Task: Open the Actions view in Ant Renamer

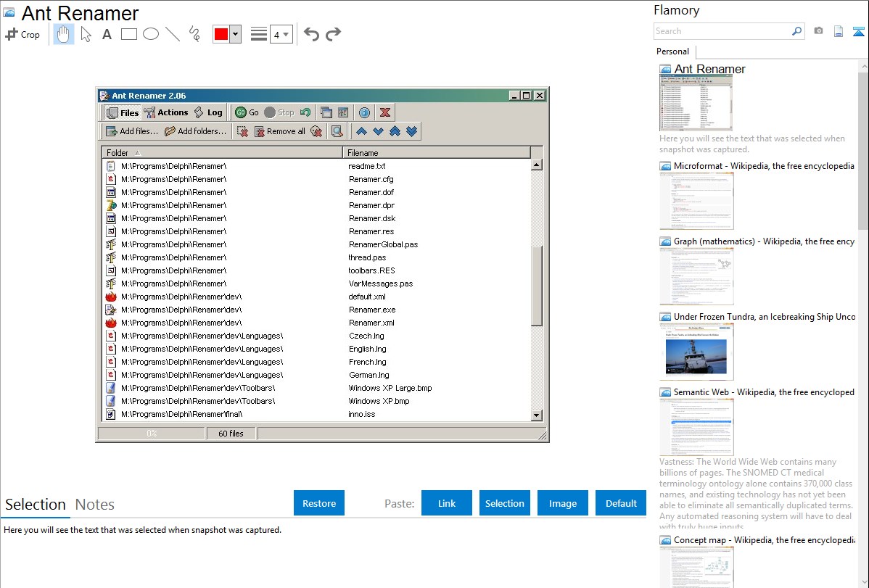Action: point(166,112)
